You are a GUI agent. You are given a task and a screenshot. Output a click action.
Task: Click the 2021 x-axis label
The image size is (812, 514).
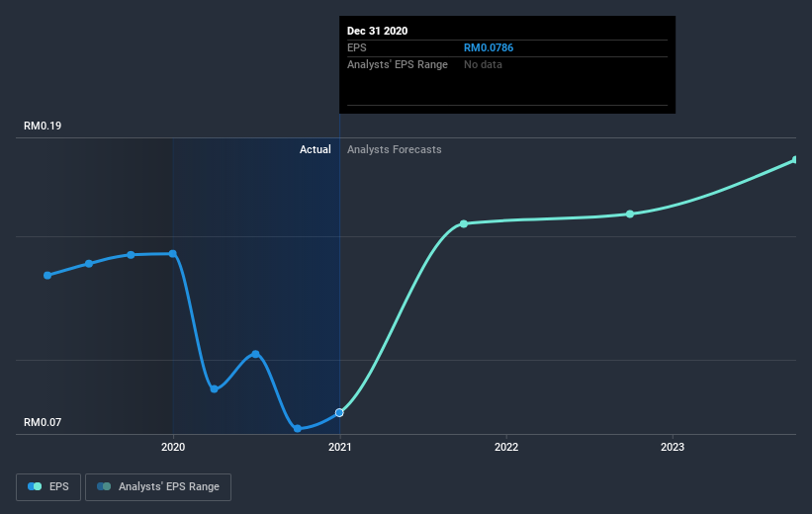(339, 447)
